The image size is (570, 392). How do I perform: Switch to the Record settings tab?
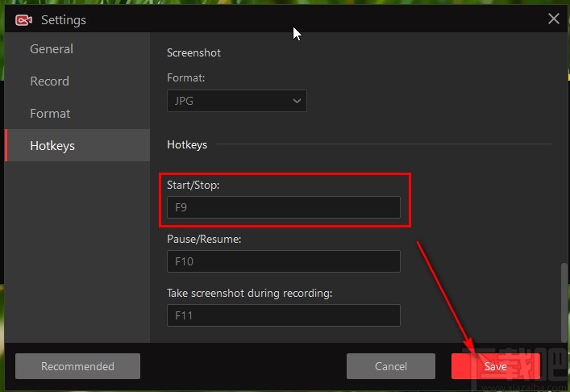point(50,81)
